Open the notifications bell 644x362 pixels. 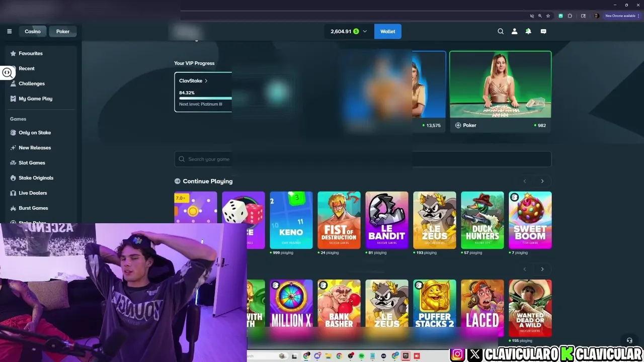528,31
